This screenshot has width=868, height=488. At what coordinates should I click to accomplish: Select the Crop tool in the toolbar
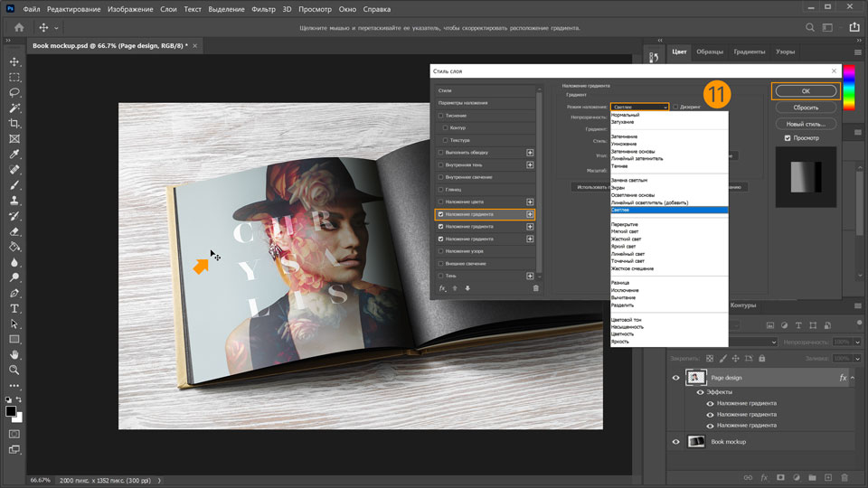[14, 124]
